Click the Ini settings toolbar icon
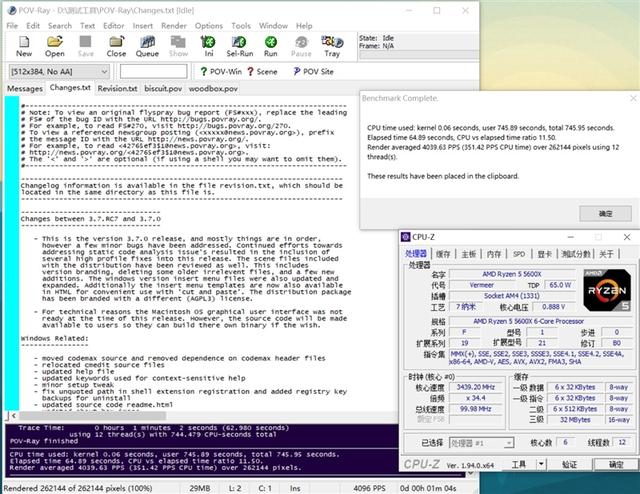 pyautogui.click(x=208, y=45)
